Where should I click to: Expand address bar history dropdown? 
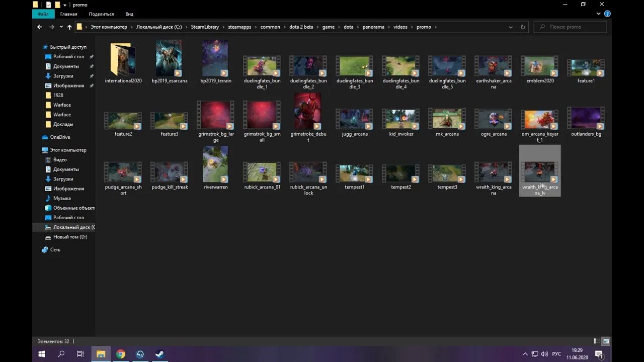[511, 27]
